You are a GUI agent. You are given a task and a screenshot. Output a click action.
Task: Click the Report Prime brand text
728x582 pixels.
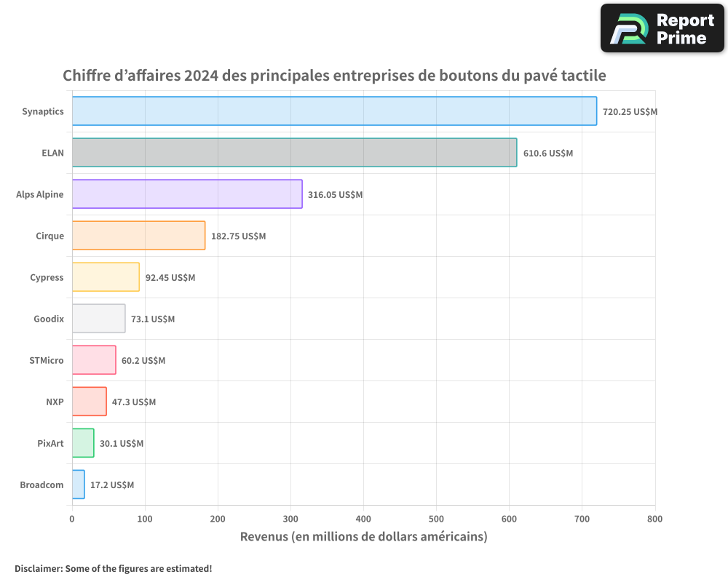coord(685,29)
